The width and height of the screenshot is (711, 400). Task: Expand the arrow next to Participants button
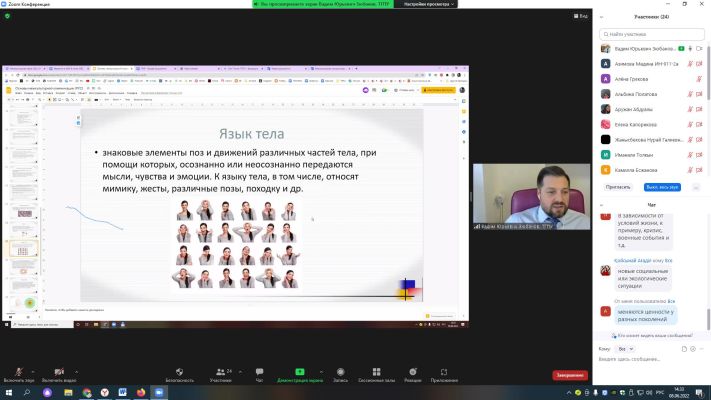pos(240,372)
